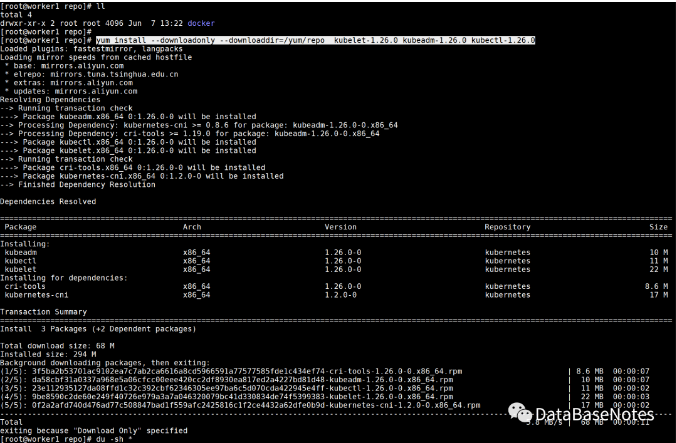Click the 'Installing:' section label
The image size is (676, 443).
click(x=25, y=244)
